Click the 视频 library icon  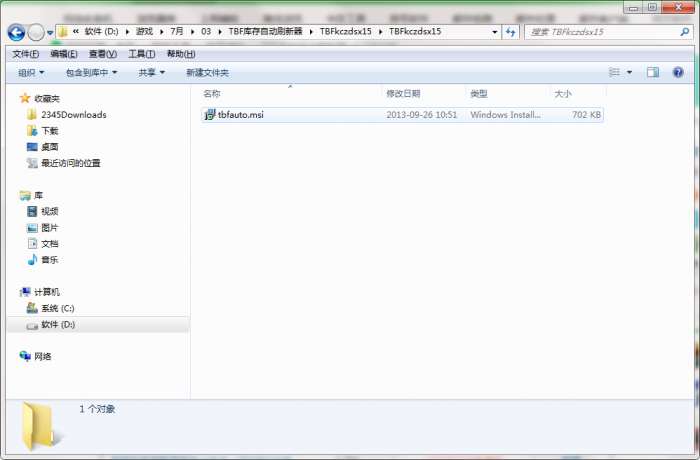[32, 211]
